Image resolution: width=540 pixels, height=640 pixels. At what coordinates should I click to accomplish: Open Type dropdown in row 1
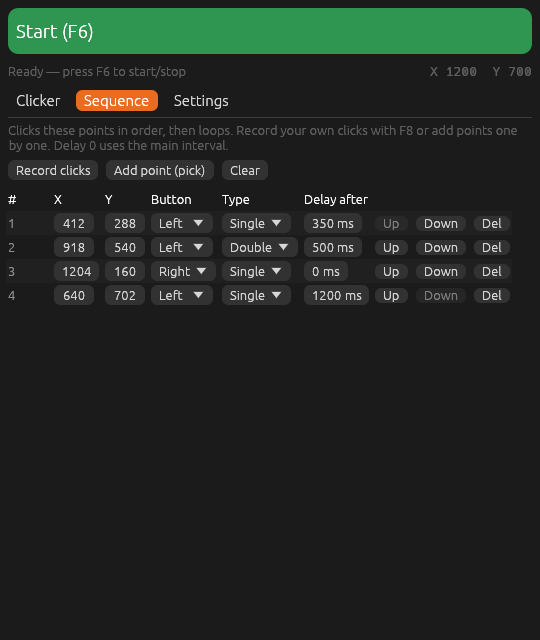coord(256,223)
